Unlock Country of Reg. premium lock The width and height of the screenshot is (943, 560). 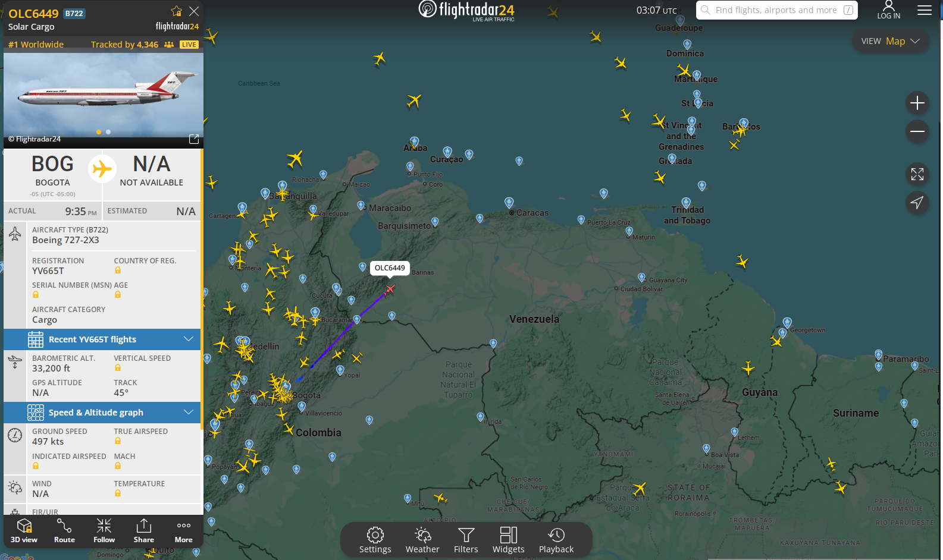point(118,270)
